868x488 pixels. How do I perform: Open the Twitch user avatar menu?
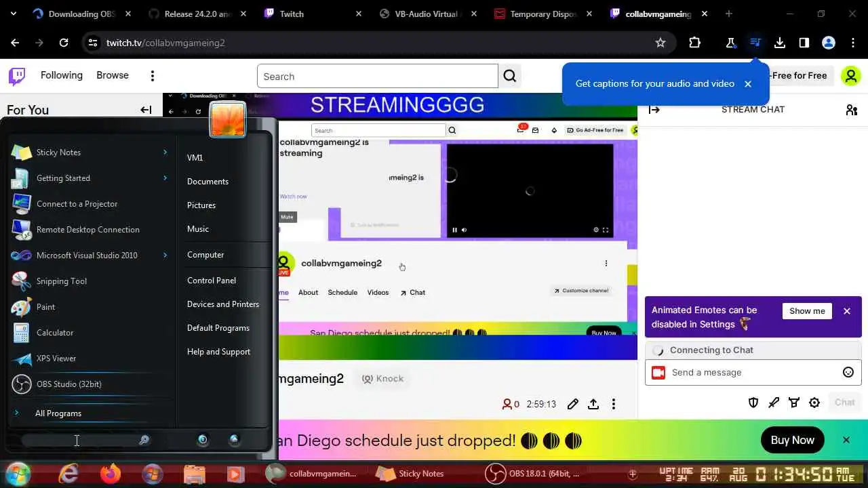pos(850,76)
